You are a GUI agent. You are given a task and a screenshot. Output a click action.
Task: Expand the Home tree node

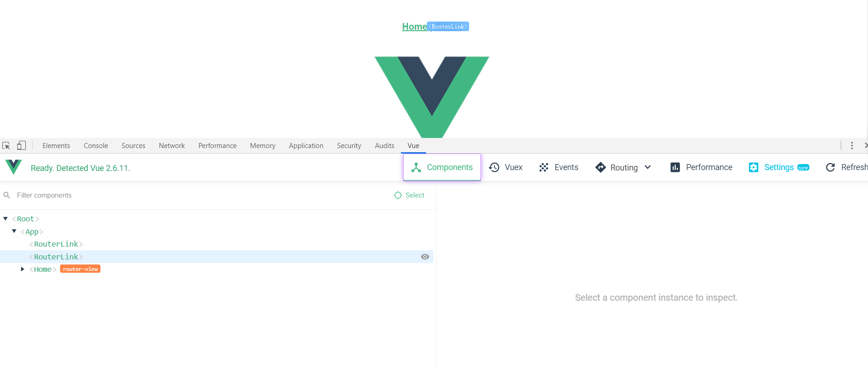click(22, 269)
